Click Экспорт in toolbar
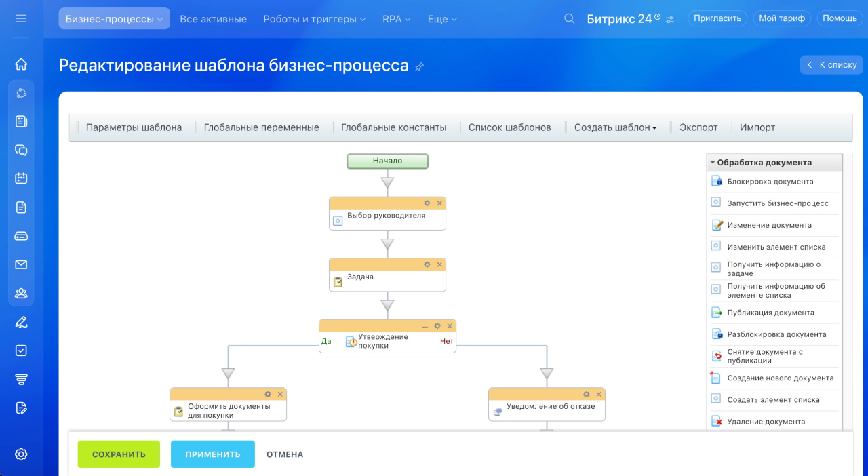This screenshot has height=476, width=868. tap(698, 127)
